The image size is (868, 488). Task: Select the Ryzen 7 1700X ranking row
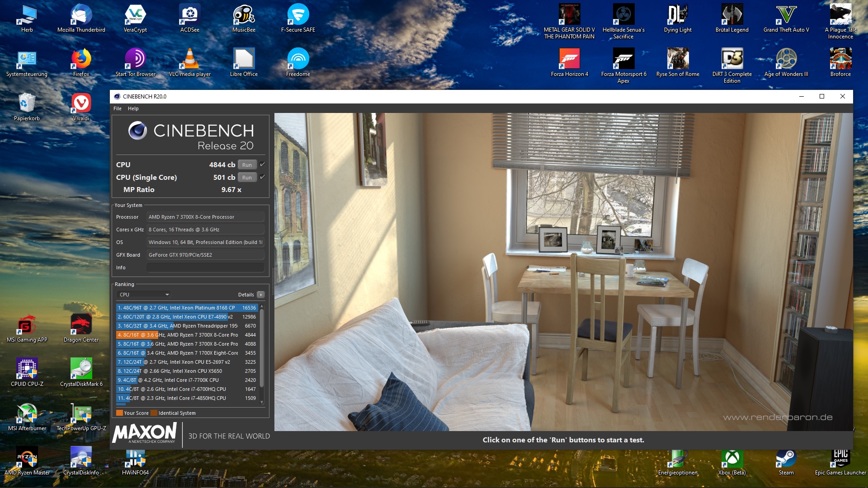(187, 353)
